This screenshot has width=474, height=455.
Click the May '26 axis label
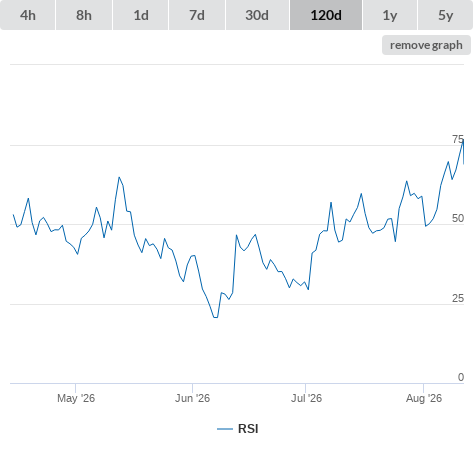tap(76, 398)
